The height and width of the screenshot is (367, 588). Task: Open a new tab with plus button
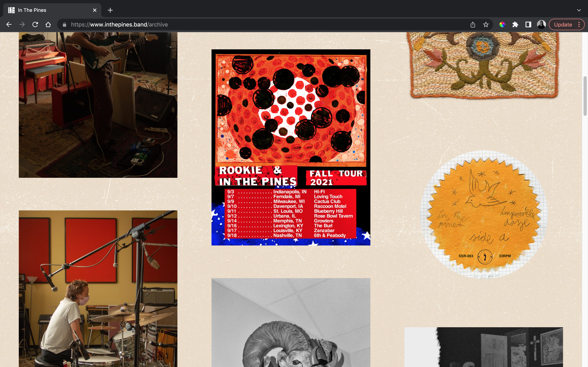(110, 10)
